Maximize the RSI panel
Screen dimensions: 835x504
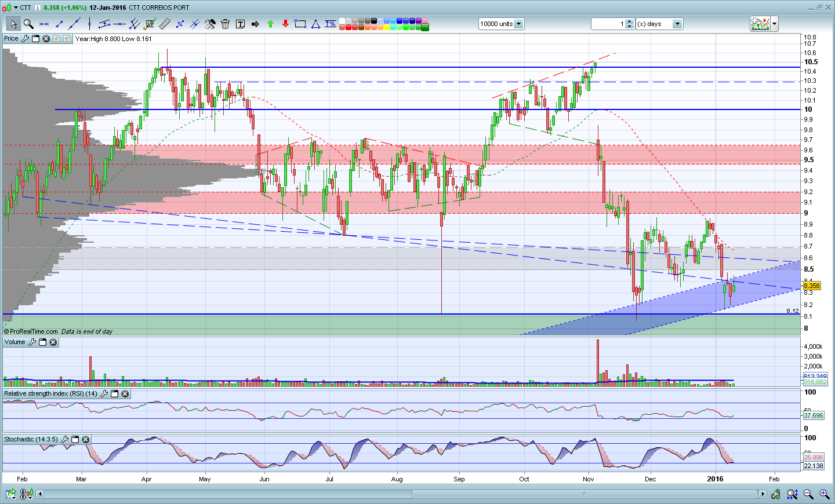point(115,394)
